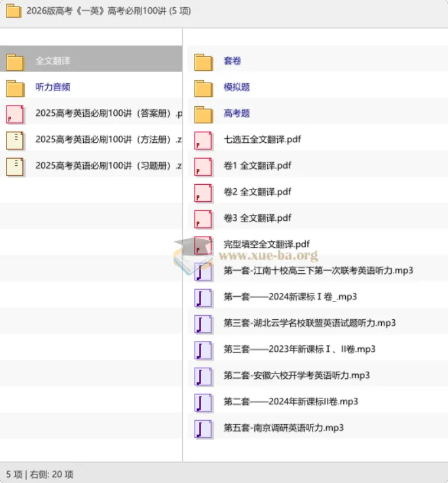Image resolution: width=448 pixels, height=483 pixels.
Task: Click the header folder icon beside 2026版高考
Action: pos(14,10)
